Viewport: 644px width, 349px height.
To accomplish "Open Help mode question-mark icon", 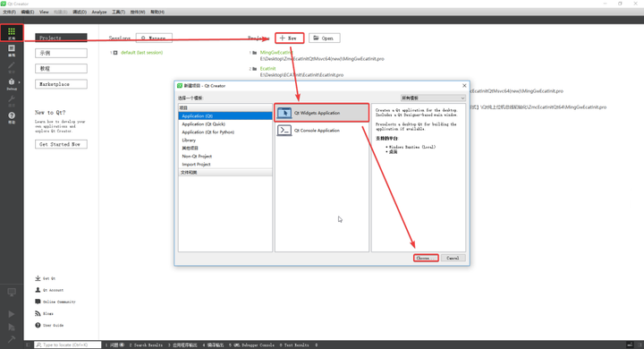I will (12, 115).
